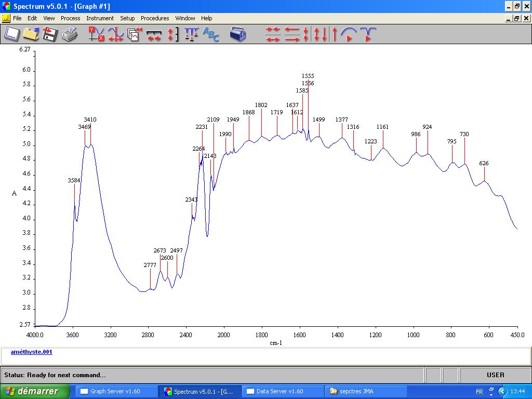
Task: Switch to Graph Server v1.60 in taskbar
Action: tap(116, 391)
